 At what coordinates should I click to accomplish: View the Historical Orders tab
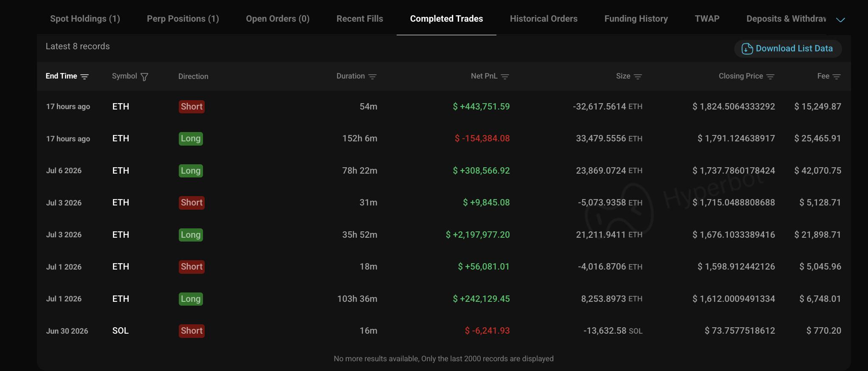(x=544, y=19)
